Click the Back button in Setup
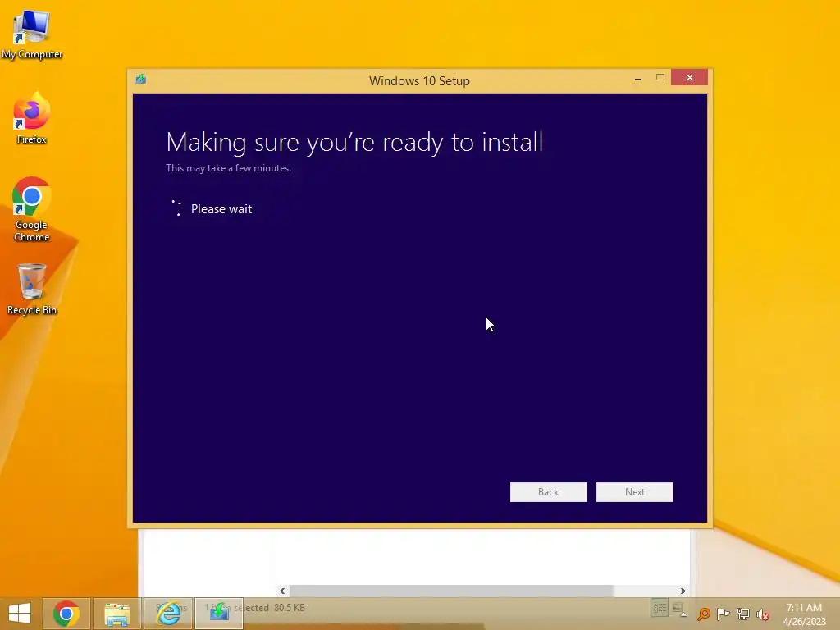Image resolution: width=840 pixels, height=630 pixels. pyautogui.click(x=548, y=492)
